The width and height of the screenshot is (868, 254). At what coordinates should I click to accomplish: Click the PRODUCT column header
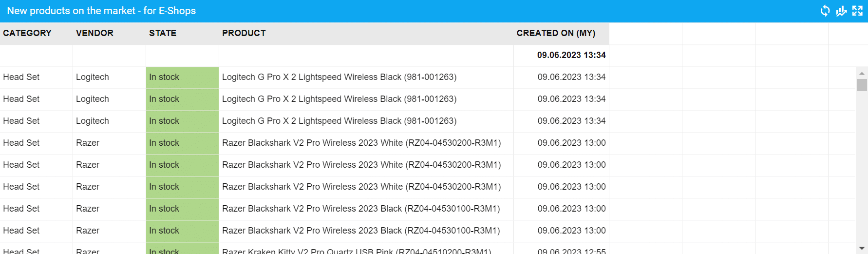(x=244, y=33)
